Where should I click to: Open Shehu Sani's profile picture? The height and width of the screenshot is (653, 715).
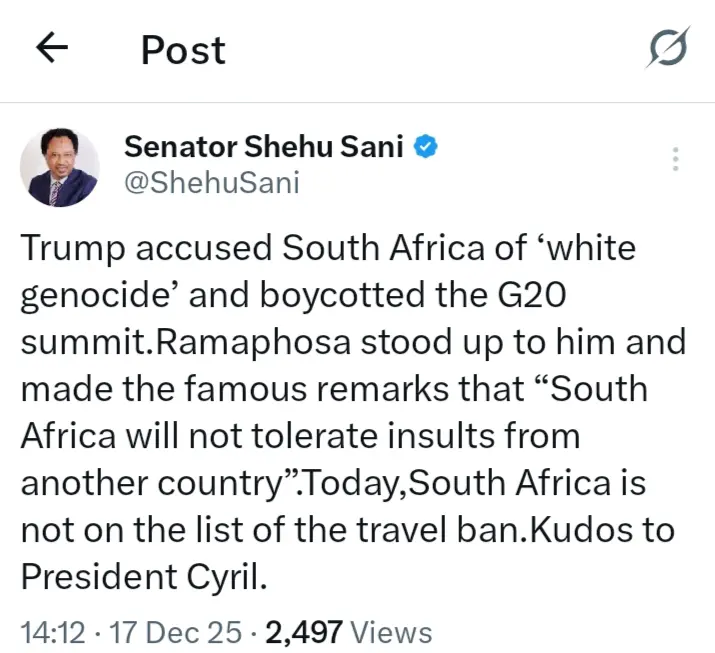click(60, 166)
